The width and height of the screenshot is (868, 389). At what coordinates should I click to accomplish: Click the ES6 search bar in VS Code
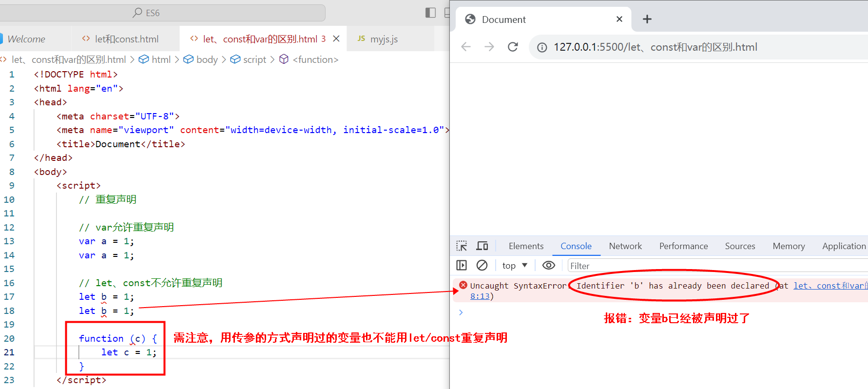coord(162,13)
